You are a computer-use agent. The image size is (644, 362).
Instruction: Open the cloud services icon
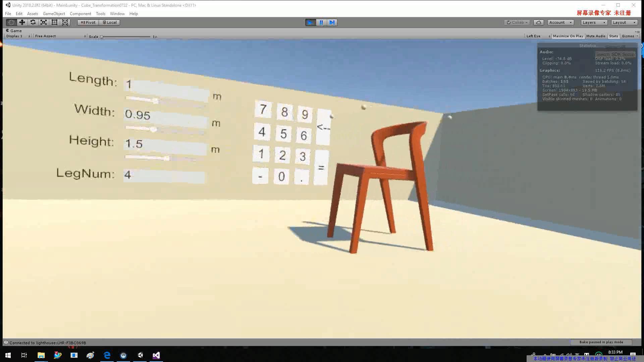pos(538,22)
